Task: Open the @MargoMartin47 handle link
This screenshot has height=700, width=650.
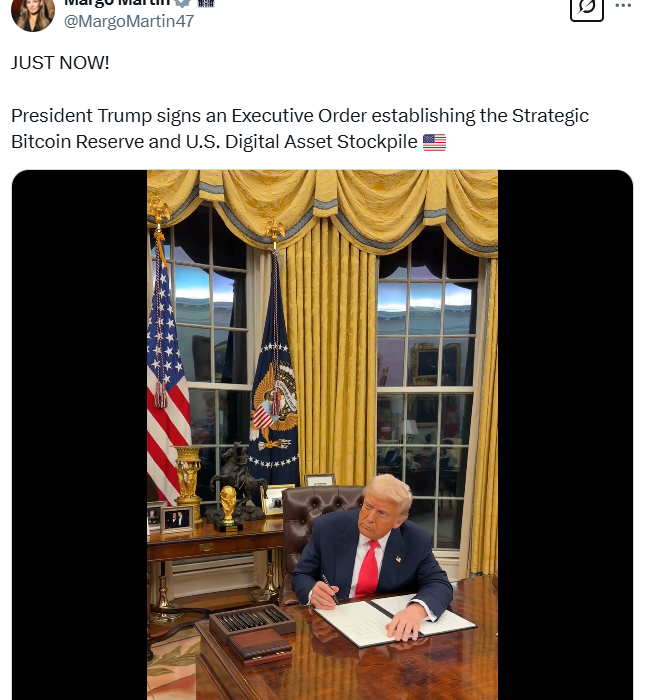Action: 129,21
